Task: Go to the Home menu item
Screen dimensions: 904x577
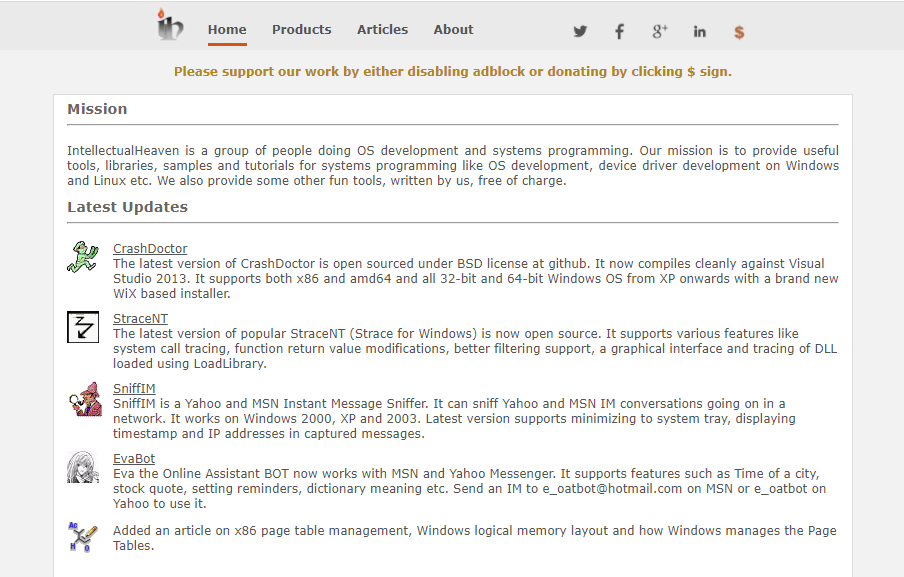Action: click(227, 30)
